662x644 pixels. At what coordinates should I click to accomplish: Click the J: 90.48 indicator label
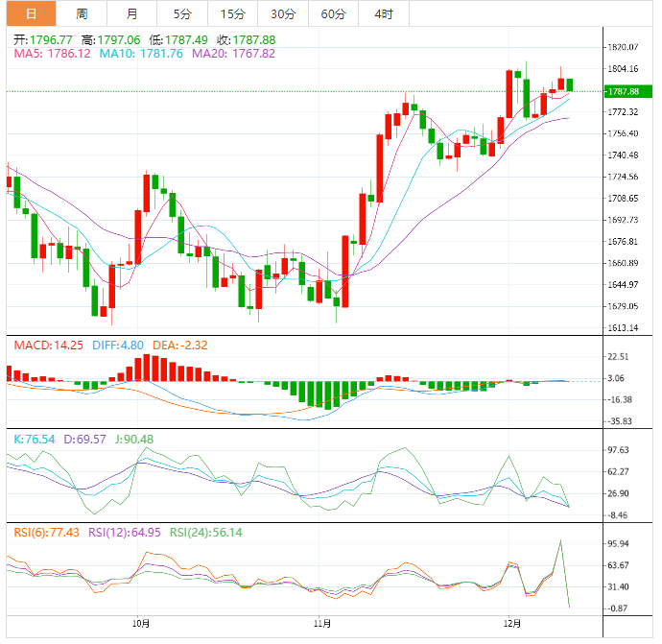coord(133,439)
